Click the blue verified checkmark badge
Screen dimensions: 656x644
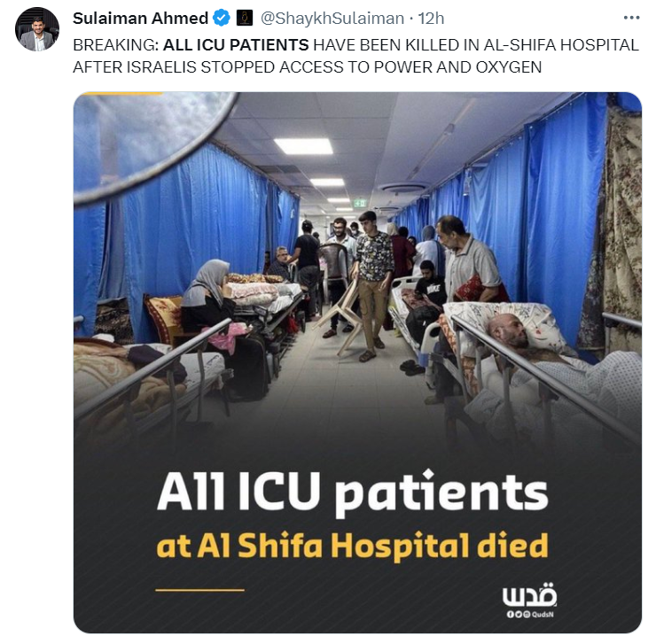coord(222,19)
